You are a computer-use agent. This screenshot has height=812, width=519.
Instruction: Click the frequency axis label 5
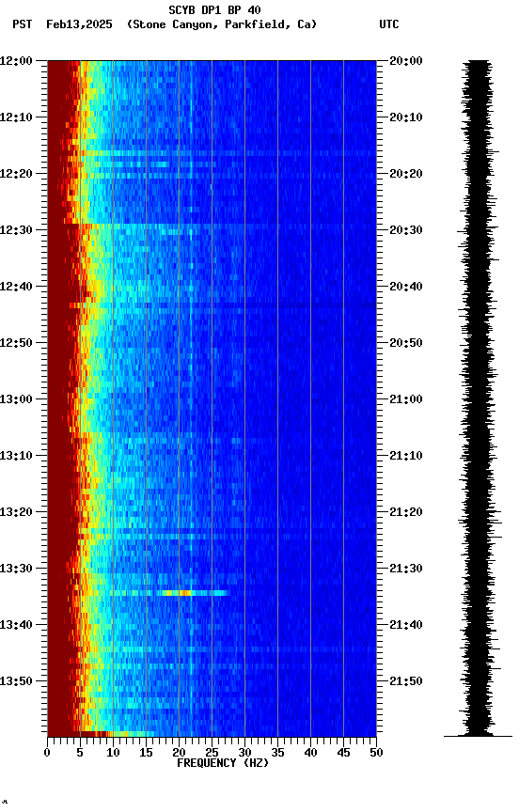pos(80,753)
